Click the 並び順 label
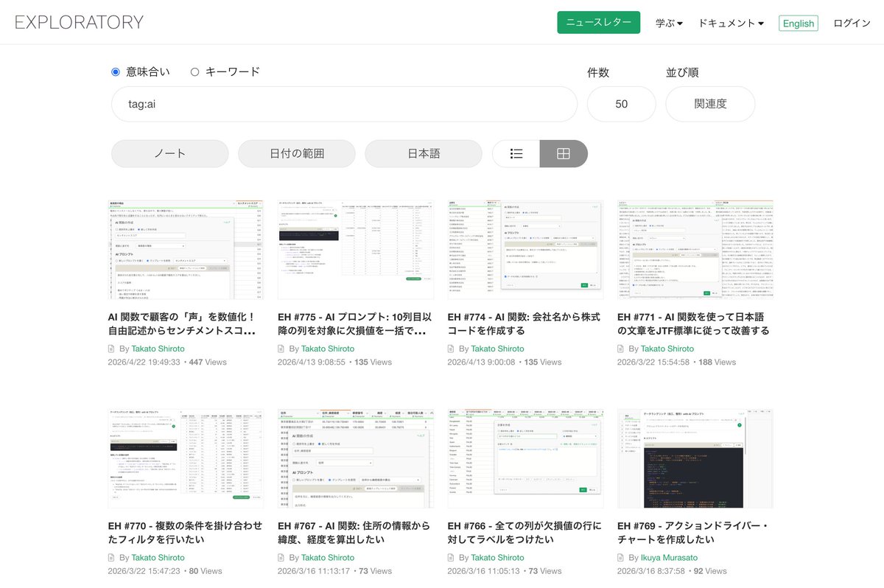The image size is (884, 588). point(682,72)
